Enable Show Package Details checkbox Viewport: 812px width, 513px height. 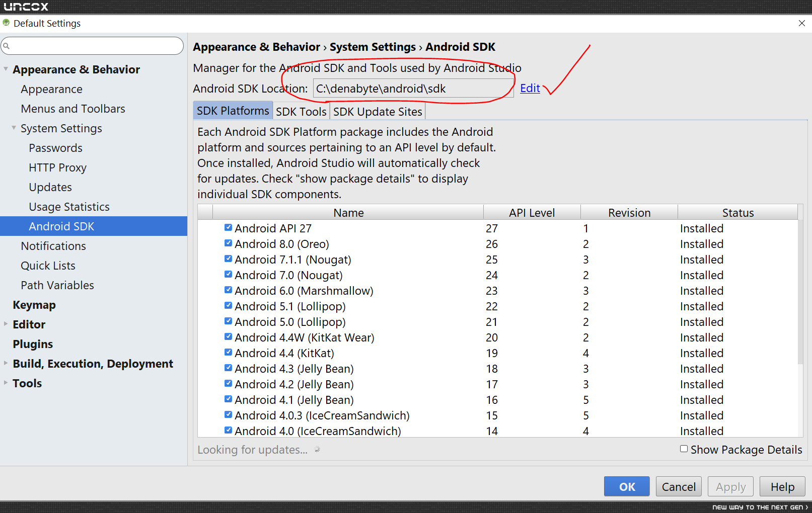tap(684, 449)
